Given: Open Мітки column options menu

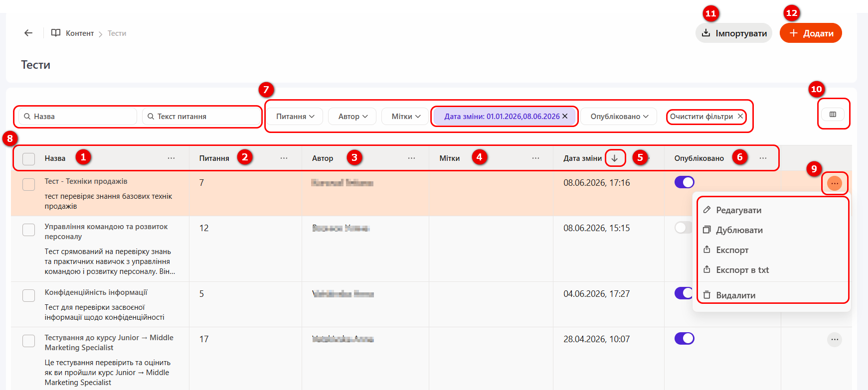Looking at the screenshot, I should click(535, 158).
